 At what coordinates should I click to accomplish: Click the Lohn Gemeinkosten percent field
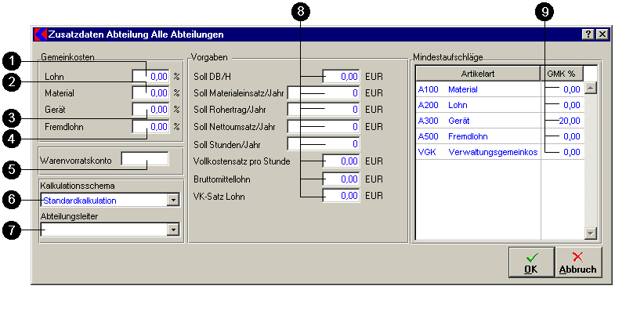click(150, 77)
